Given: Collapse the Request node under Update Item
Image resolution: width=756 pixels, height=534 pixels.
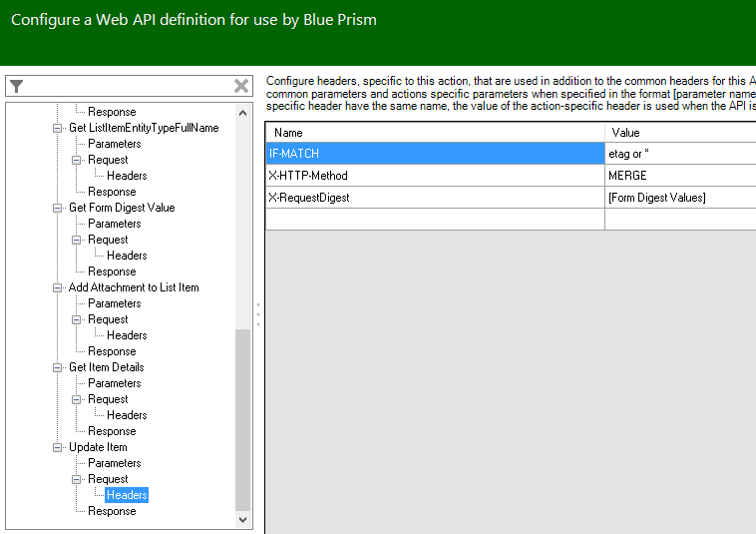Looking at the screenshot, I should pyautogui.click(x=77, y=479).
